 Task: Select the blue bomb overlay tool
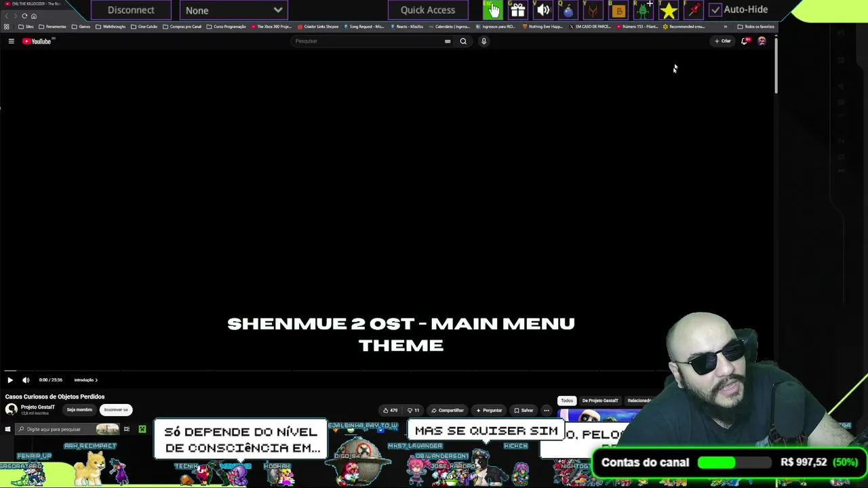pyautogui.click(x=568, y=10)
